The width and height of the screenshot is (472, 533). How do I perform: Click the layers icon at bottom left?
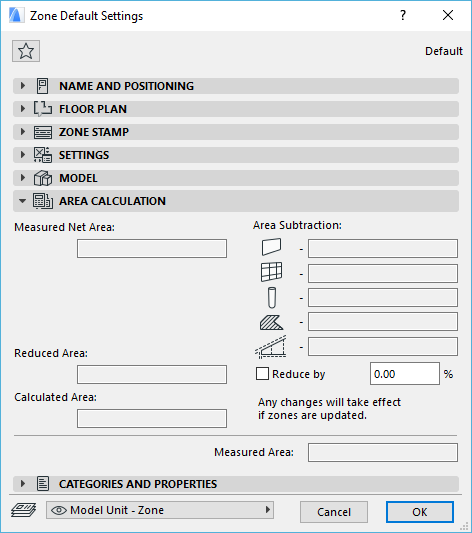click(23, 511)
